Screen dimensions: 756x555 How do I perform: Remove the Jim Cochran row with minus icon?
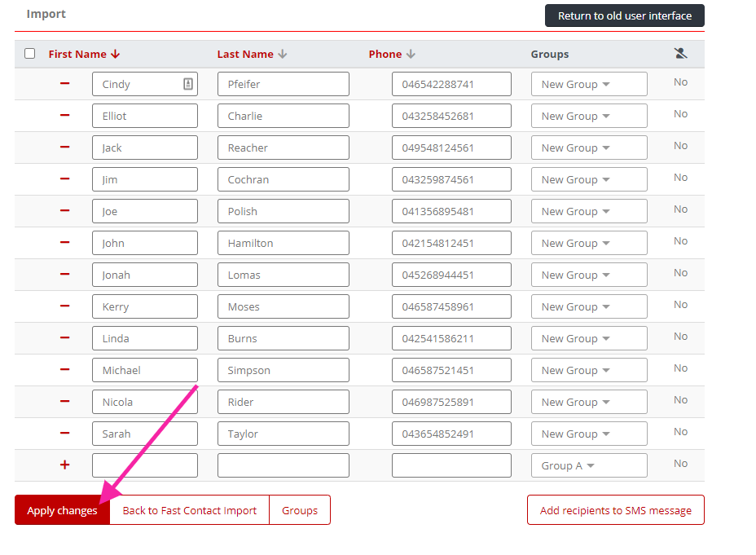click(x=64, y=179)
